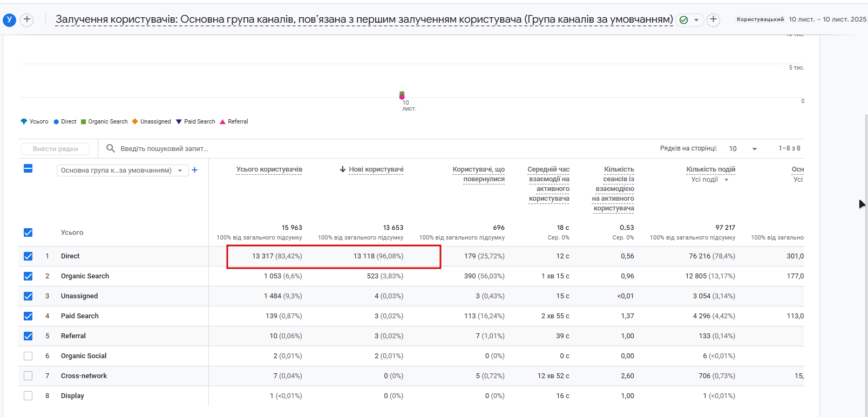Tick the Display row checkbox
The height and width of the screenshot is (417, 868).
click(28, 396)
